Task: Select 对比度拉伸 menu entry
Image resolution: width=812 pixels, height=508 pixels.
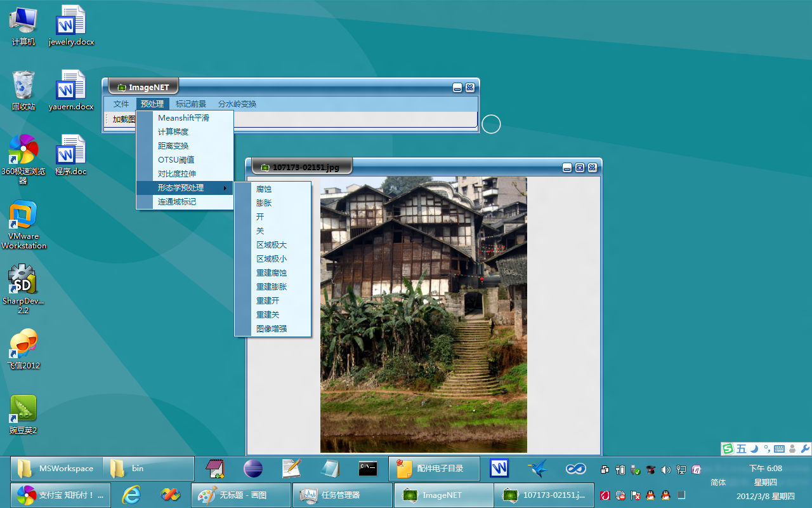Action: [185, 174]
